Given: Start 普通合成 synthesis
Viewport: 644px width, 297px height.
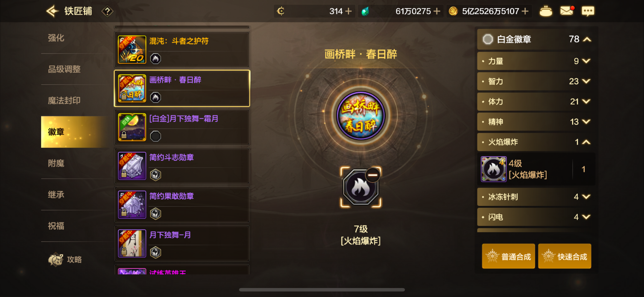Looking at the screenshot, I should pos(509,256).
